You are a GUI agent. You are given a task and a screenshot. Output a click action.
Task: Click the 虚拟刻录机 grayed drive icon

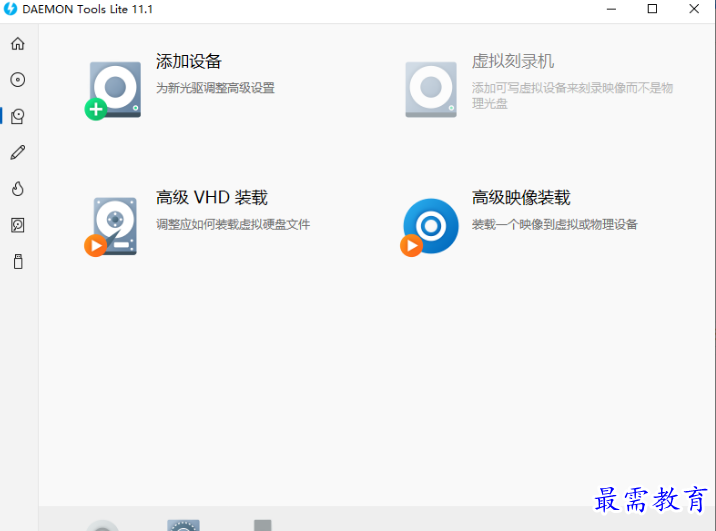coord(431,89)
